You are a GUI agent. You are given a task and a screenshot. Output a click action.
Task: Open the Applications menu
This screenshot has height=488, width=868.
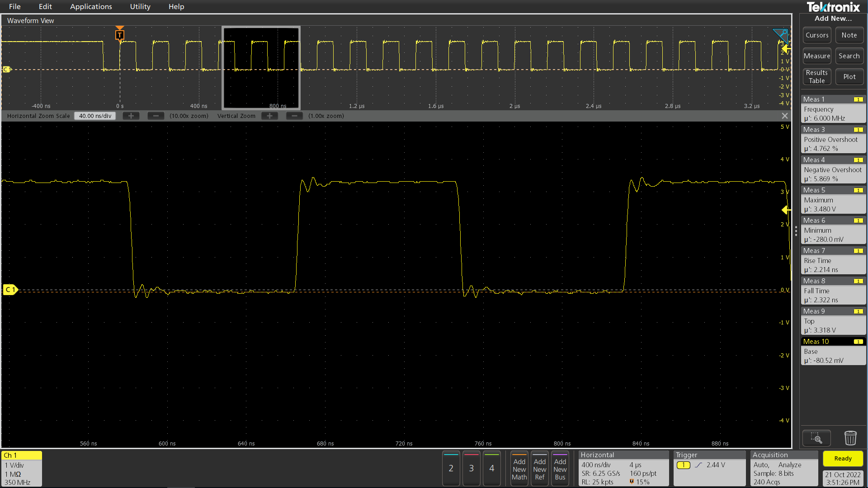point(91,7)
